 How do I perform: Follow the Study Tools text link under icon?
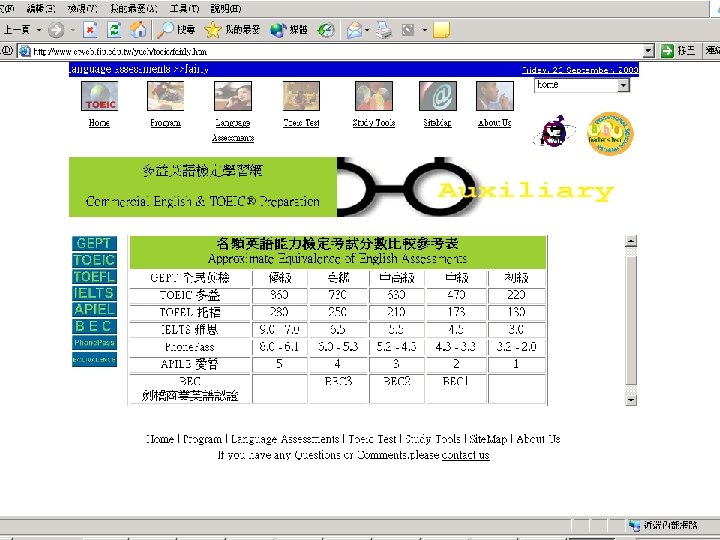click(x=374, y=123)
